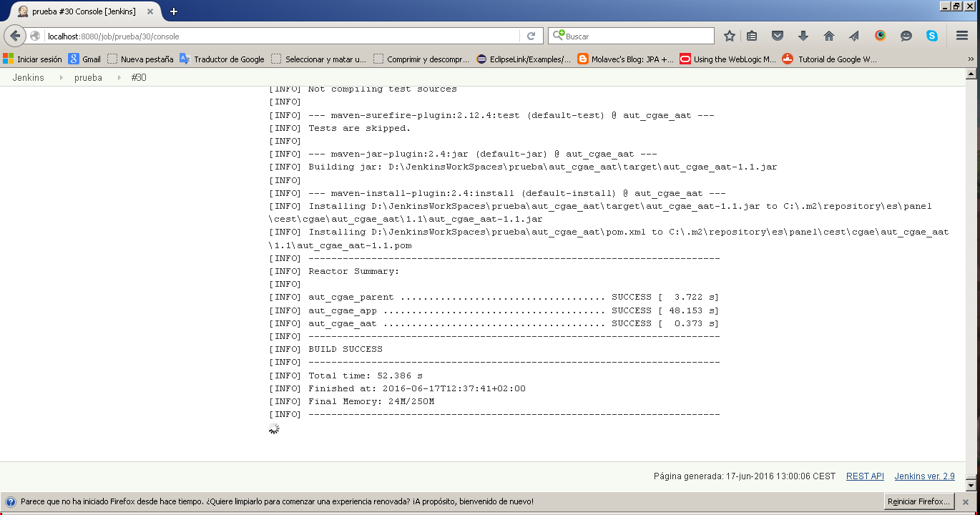The image size is (980, 515).
Task: Click the Reiniciar Firefox button
Action: coord(918,501)
